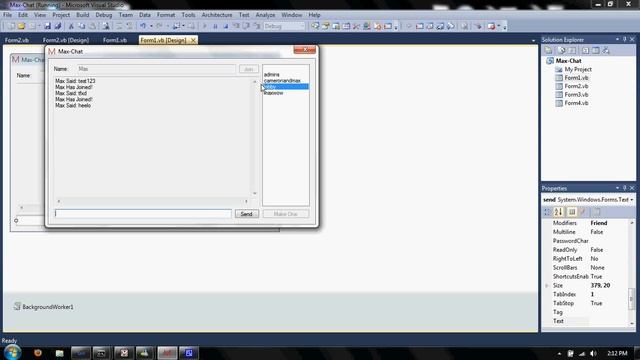
Task: Open the Navigate Backward dropdown arrow
Action: [183, 26]
